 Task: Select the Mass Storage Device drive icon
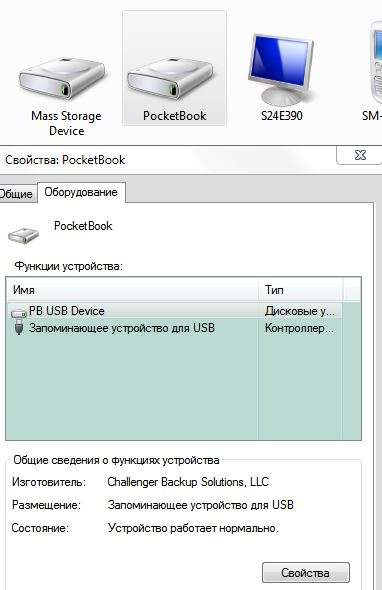pyautogui.click(x=63, y=80)
